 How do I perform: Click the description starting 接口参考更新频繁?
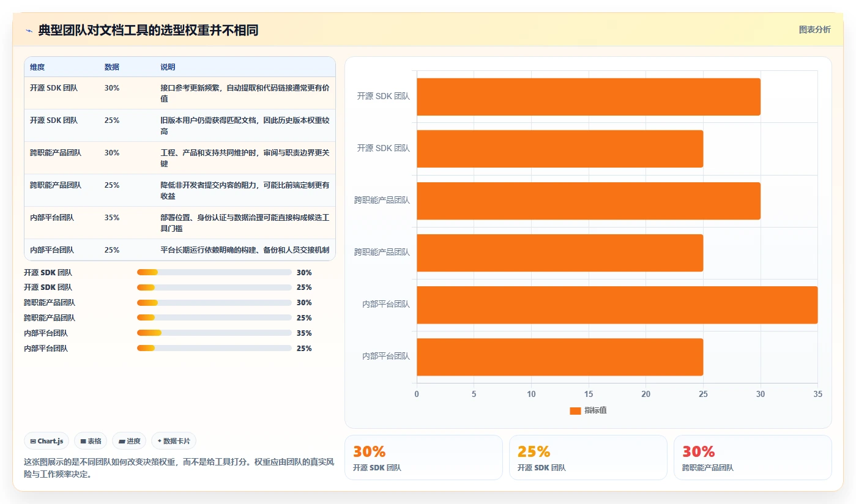click(245, 93)
